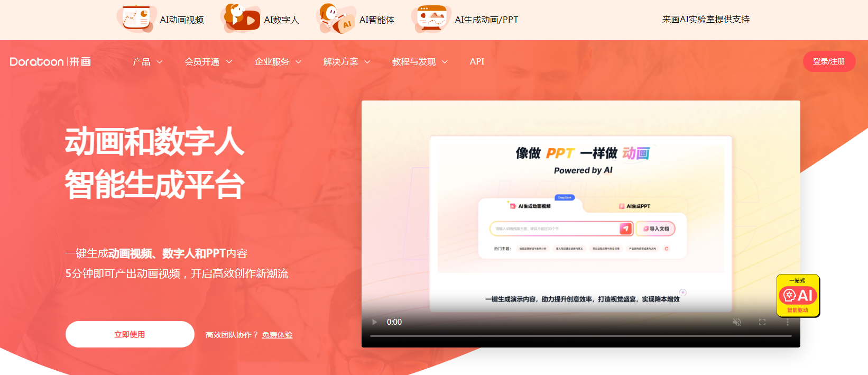This screenshot has width=868, height=375.
Task: Click the 动画和数字人 heading
Action: pos(154,142)
